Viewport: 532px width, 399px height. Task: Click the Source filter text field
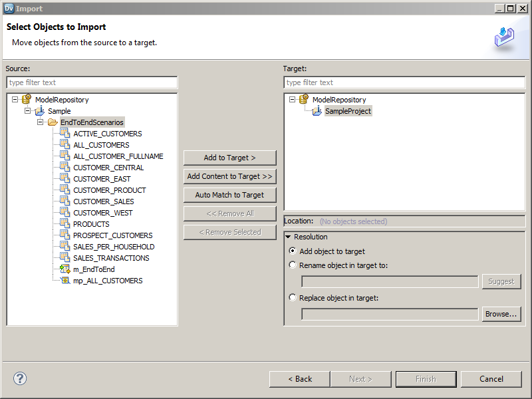tap(92, 82)
